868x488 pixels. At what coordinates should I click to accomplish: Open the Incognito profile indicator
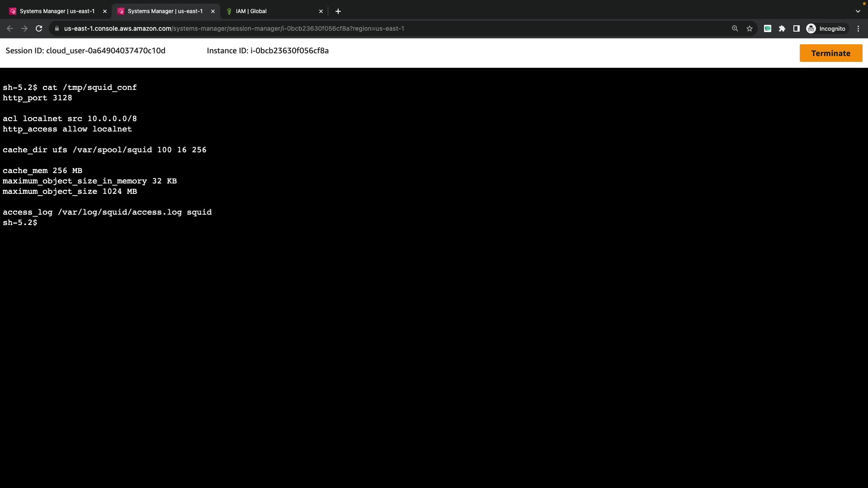[x=826, y=28]
